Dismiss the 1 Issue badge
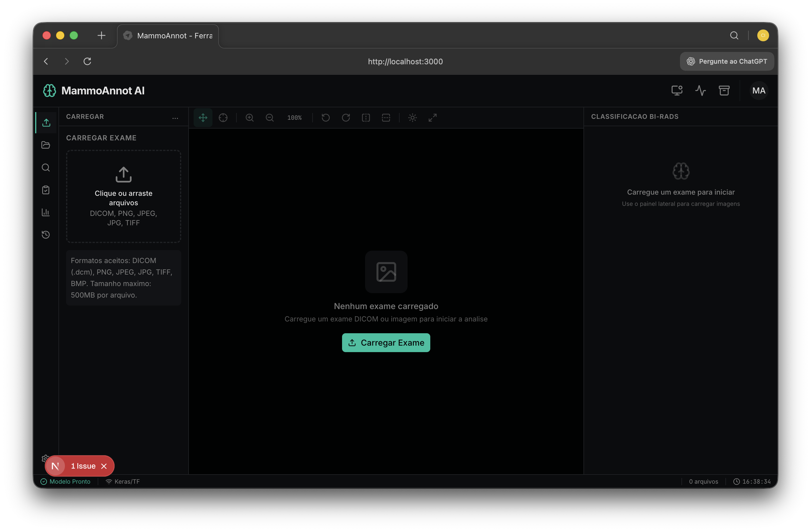Viewport: 811px width, 532px height. tap(104, 466)
